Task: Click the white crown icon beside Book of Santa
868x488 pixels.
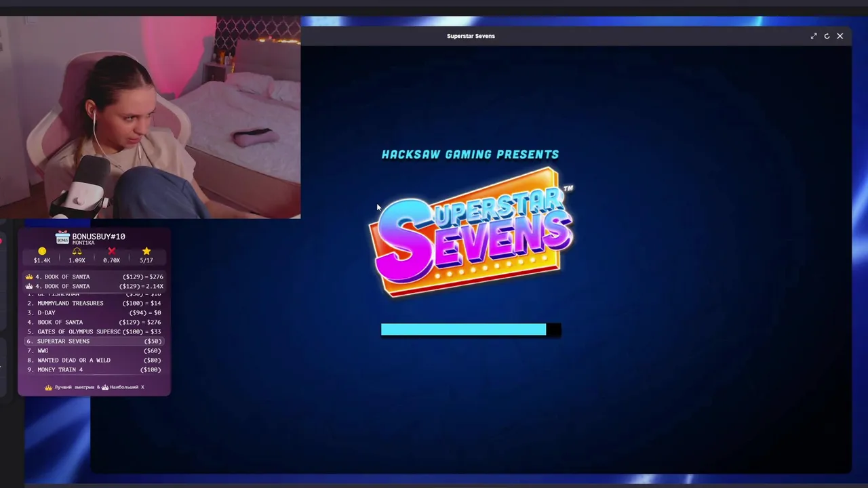Action: [x=29, y=286]
